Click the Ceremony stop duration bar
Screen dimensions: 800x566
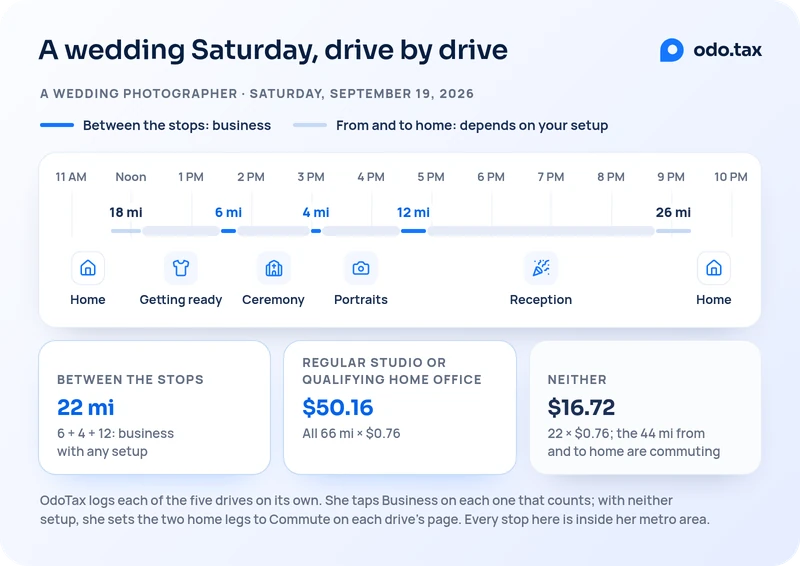point(273,231)
